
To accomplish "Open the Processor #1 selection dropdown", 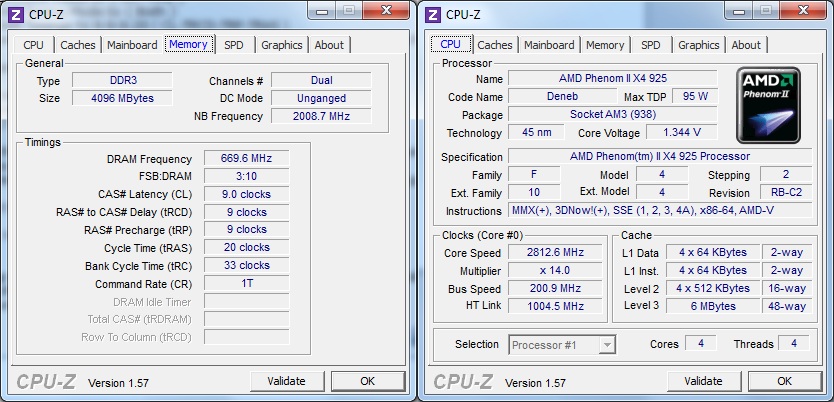I will [563, 345].
